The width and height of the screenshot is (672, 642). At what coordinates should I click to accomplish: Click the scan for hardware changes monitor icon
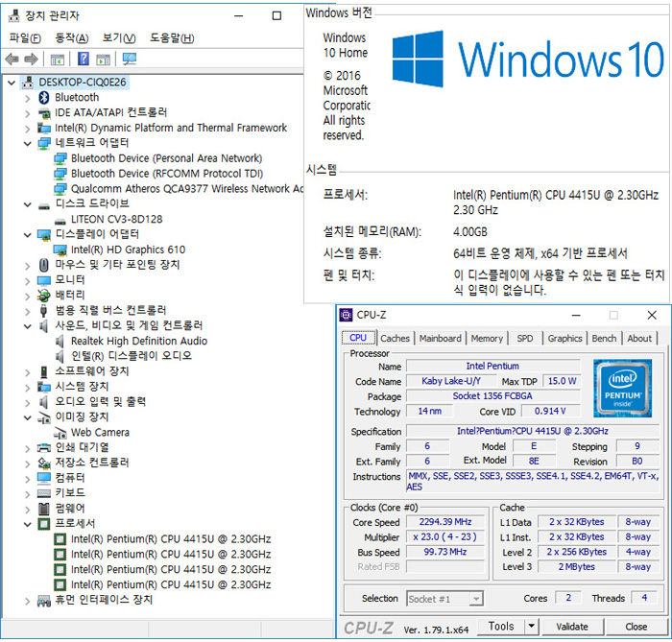(x=129, y=59)
